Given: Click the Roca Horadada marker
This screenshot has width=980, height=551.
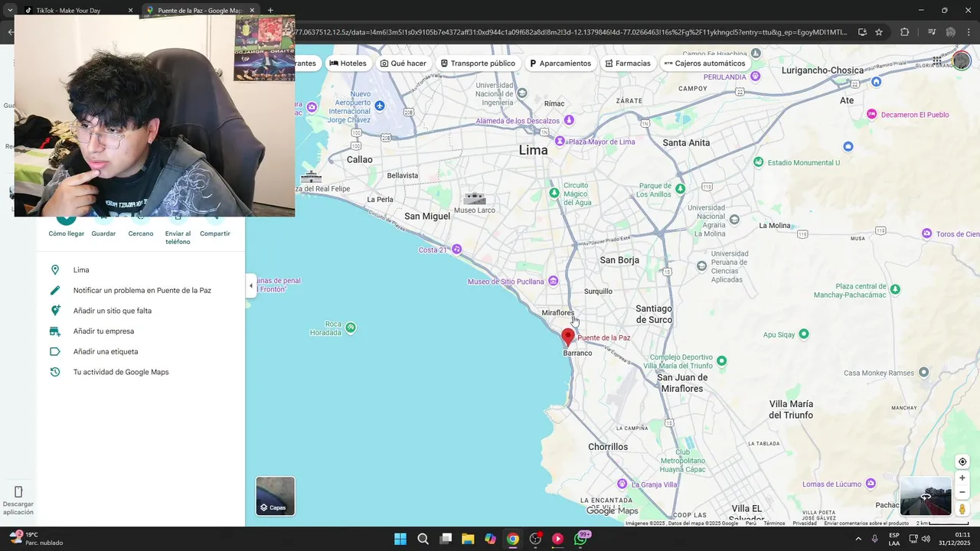Looking at the screenshot, I should 351,328.
